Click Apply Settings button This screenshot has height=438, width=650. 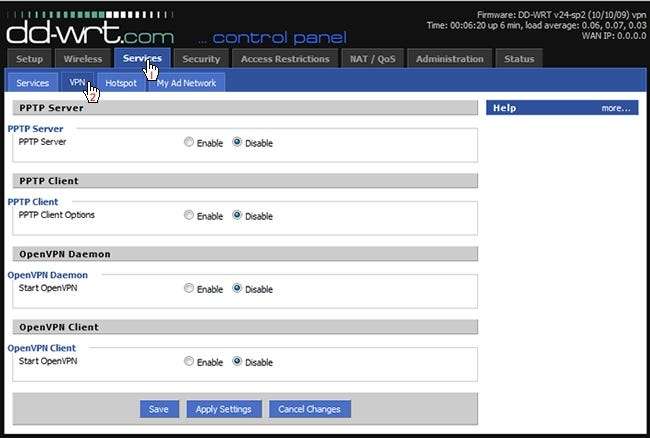tap(224, 409)
